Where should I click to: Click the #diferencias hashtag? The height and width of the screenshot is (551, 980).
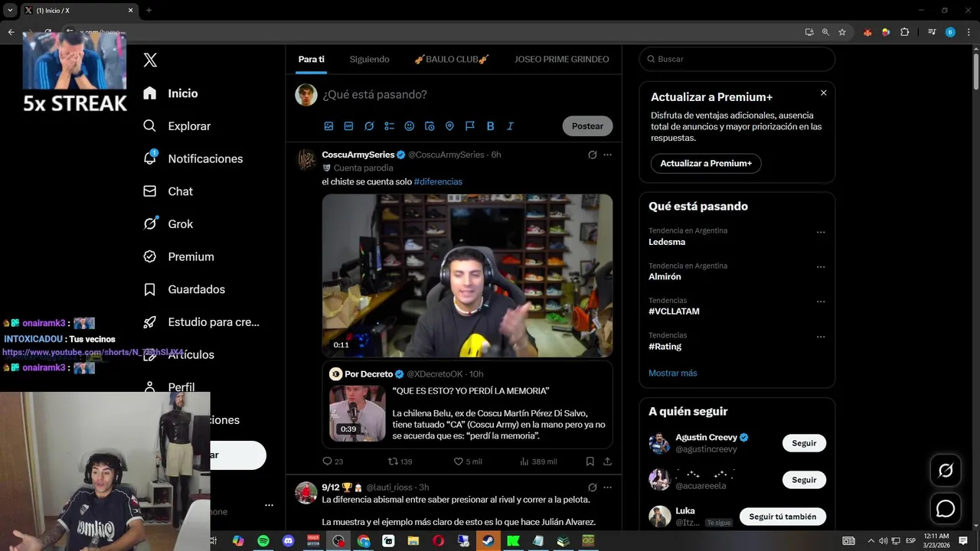coord(438,181)
